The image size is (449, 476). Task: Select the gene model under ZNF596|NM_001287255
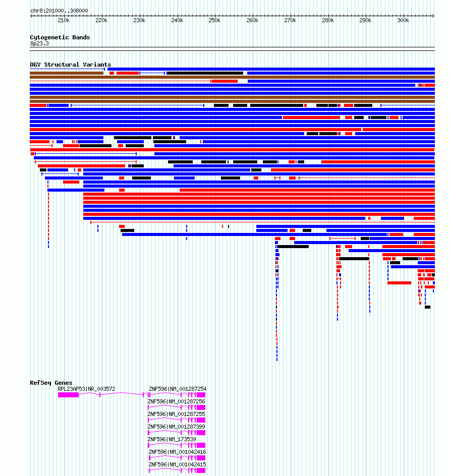tap(177, 420)
